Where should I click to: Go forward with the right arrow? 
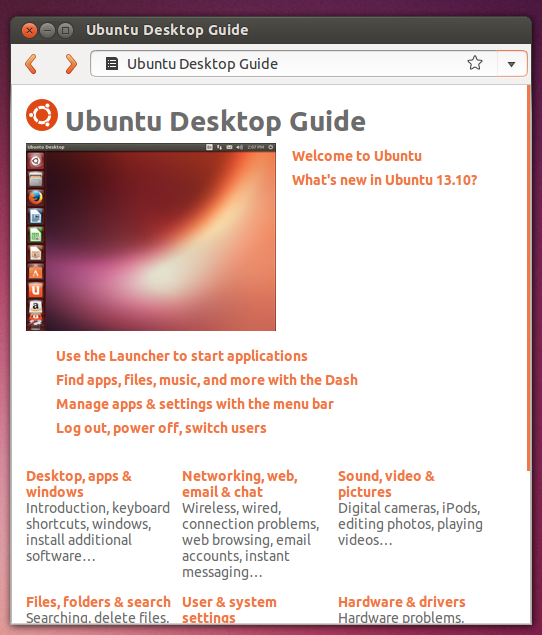click(71, 64)
